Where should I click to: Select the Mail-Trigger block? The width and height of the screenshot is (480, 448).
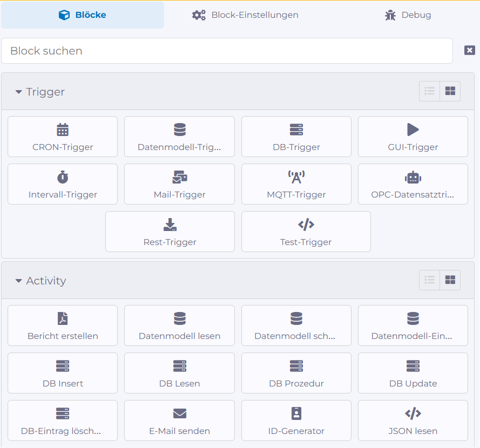point(179,184)
